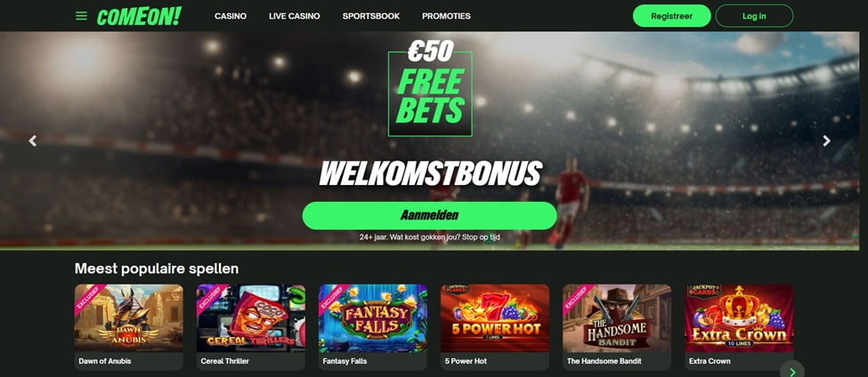Viewport: 868px width, 377px height.
Task: Click the Registreer button
Action: [671, 16]
